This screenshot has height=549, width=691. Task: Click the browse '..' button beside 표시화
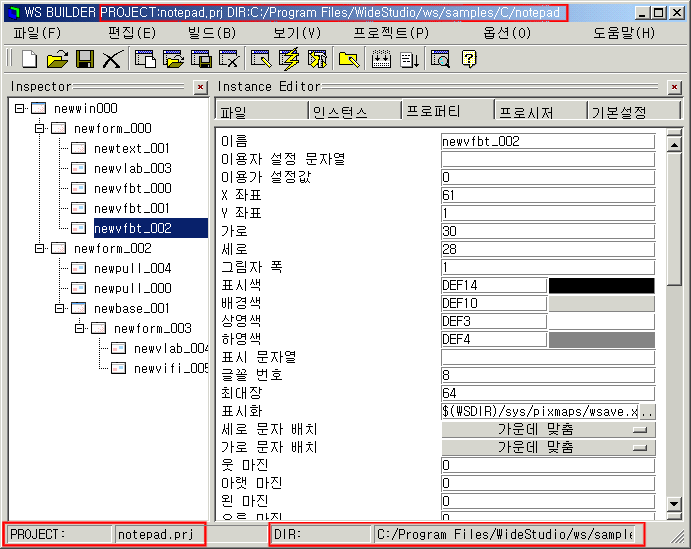(647, 412)
